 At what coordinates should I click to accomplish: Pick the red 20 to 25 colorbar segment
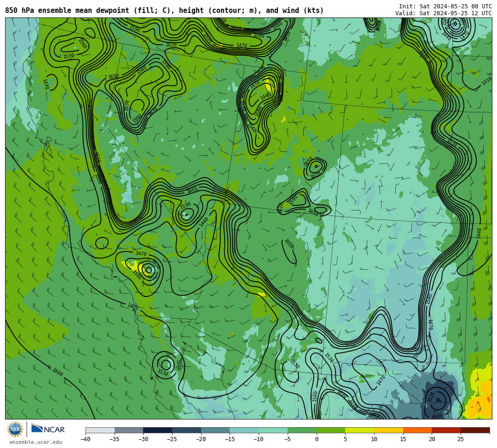point(446,430)
